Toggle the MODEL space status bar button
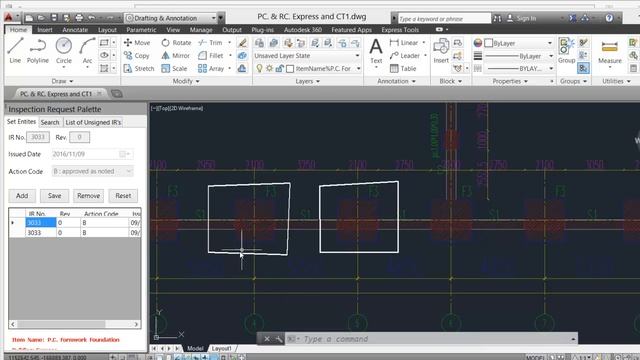The height and width of the screenshot is (360, 640). pos(535,357)
